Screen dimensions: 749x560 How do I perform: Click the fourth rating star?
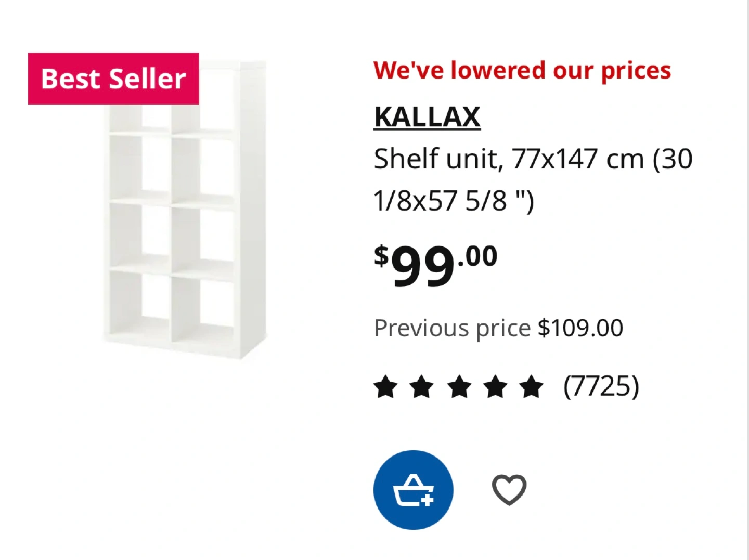coord(495,387)
